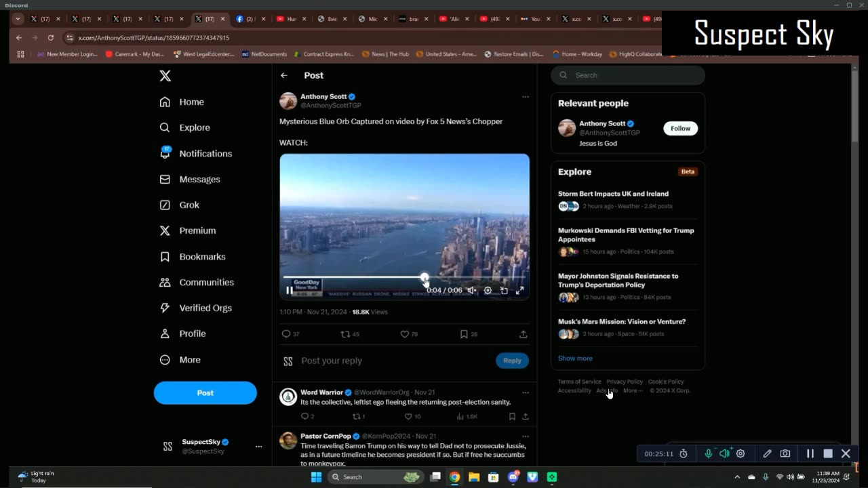
Task: Pause the video playback
Action: 290,290
